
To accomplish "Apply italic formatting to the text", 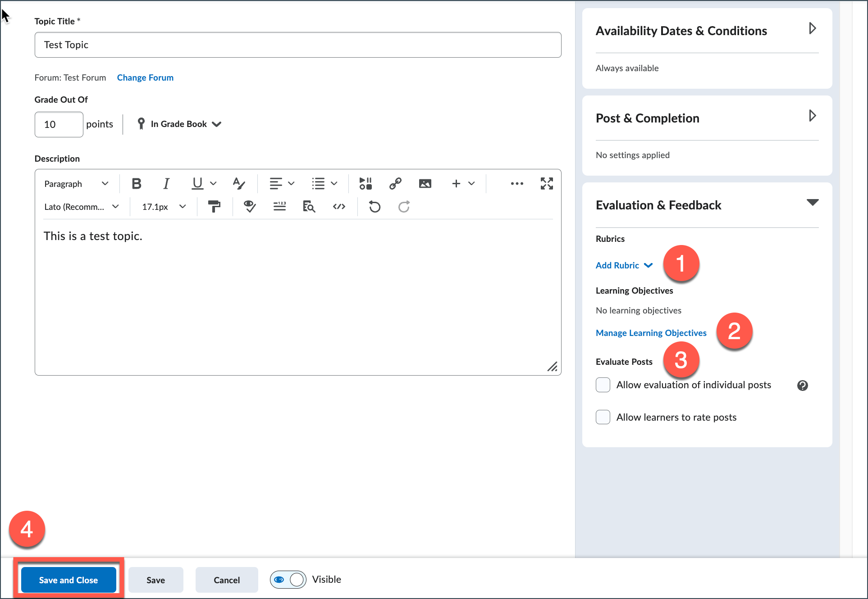I will (166, 183).
